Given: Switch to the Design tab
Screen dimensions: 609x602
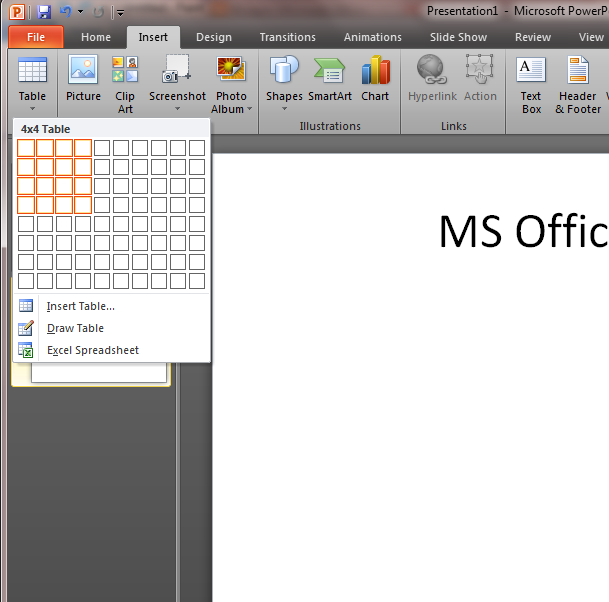Looking at the screenshot, I should (214, 37).
